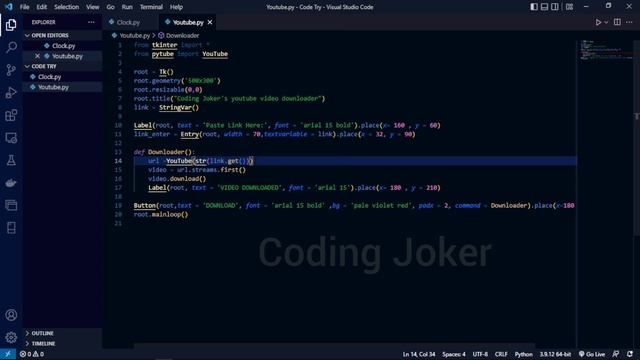
Task: Collapse the Open Editors section
Action: coord(62,36)
